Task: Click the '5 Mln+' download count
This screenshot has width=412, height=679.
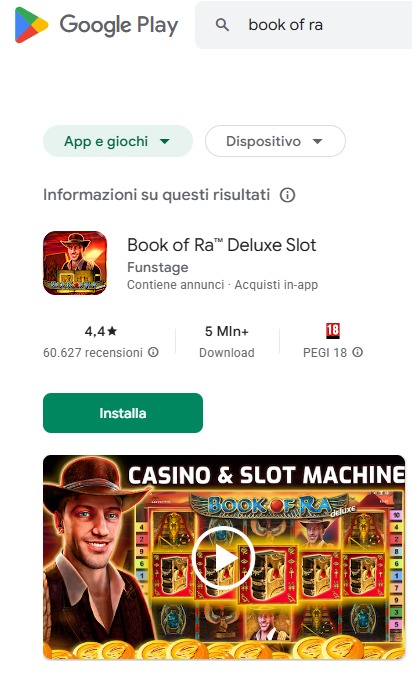Action: pyautogui.click(x=227, y=331)
